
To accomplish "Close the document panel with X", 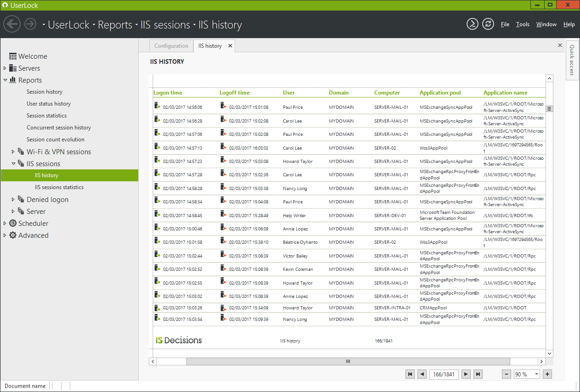I will 560,45.
